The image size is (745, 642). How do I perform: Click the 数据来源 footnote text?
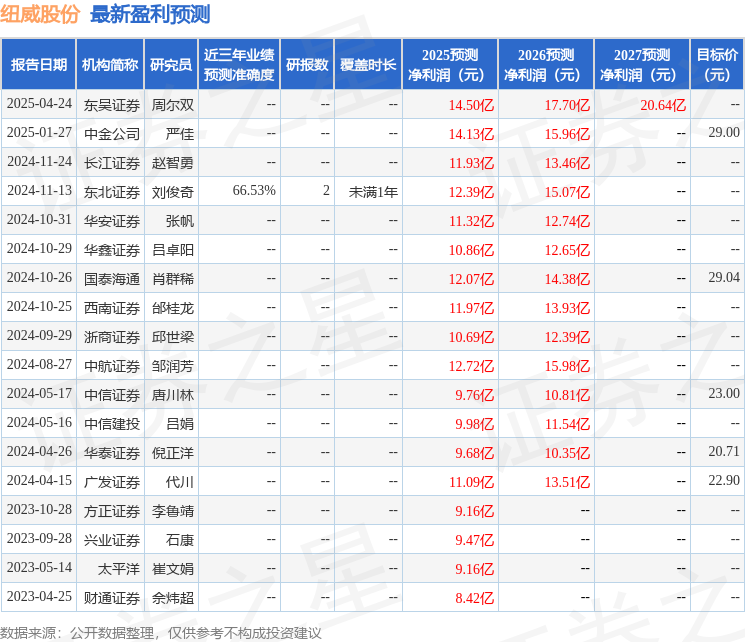[x=161, y=633]
